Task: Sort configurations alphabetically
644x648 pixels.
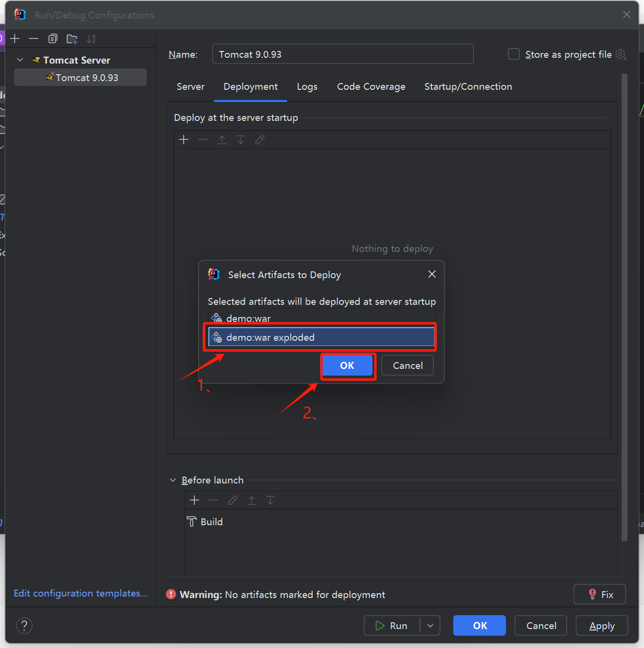Action: pos(91,39)
